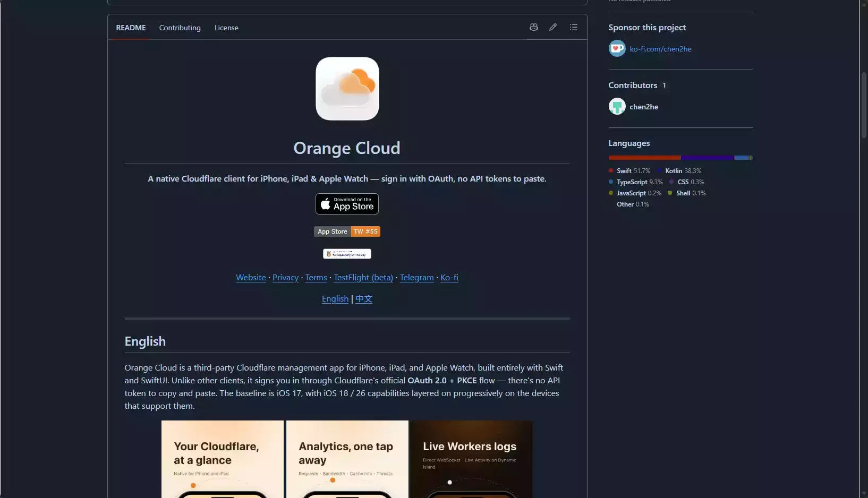This screenshot has height=498, width=868.
Task: Open Copilot chat icon in README header
Action: click(x=534, y=27)
